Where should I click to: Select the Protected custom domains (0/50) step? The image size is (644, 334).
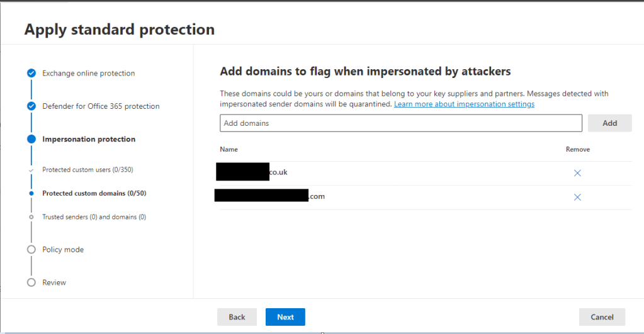pos(94,193)
